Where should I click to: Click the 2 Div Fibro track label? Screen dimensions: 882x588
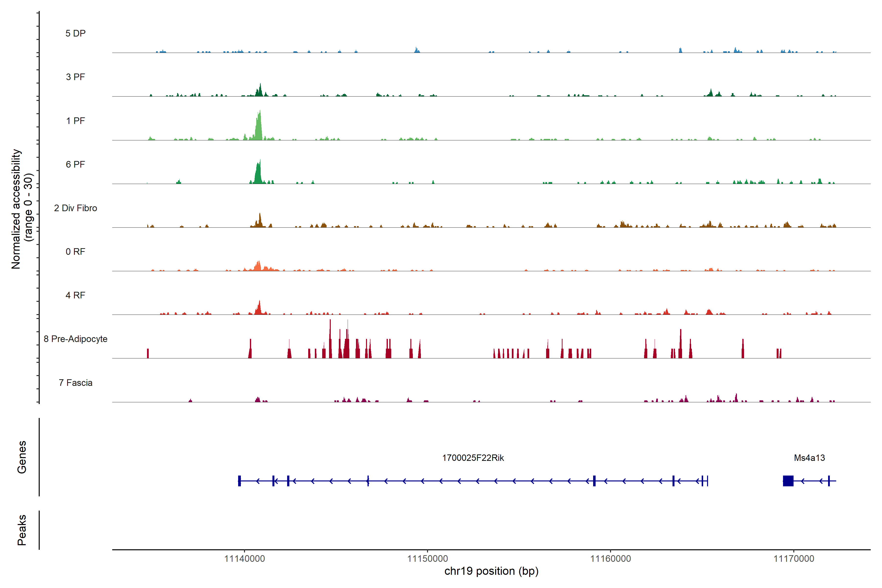pyautogui.click(x=75, y=208)
